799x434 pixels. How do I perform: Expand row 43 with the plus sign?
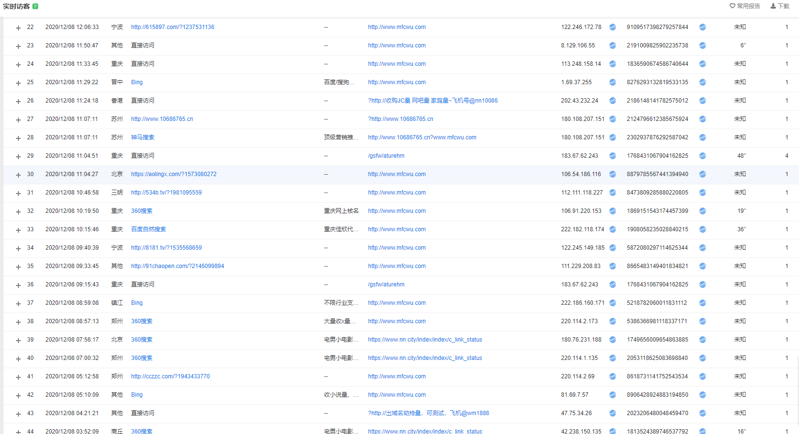(x=18, y=414)
